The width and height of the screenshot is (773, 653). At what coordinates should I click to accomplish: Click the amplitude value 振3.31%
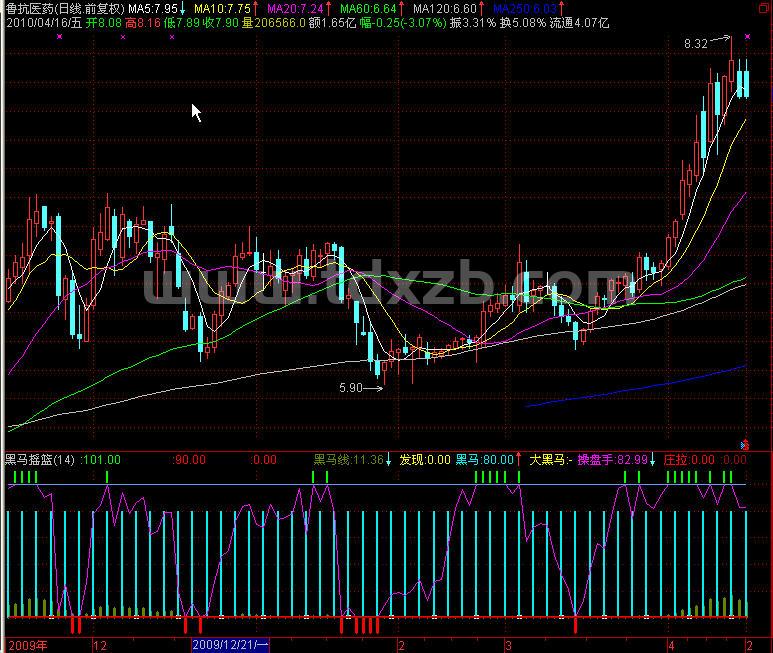(x=473, y=23)
